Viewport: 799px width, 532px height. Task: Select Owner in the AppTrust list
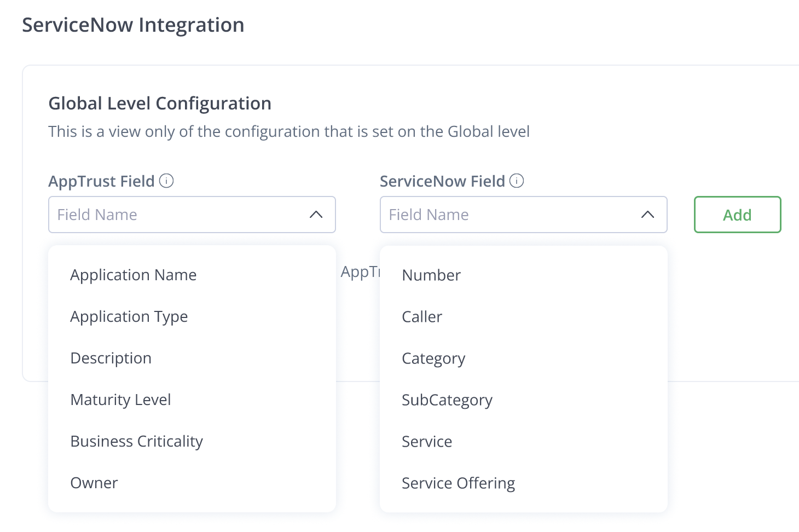click(94, 483)
